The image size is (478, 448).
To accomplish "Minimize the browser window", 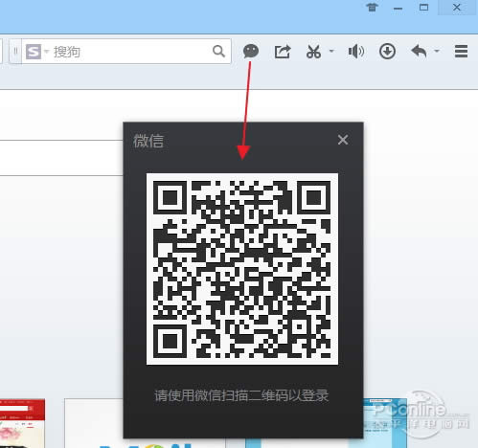I will tap(398, 8).
